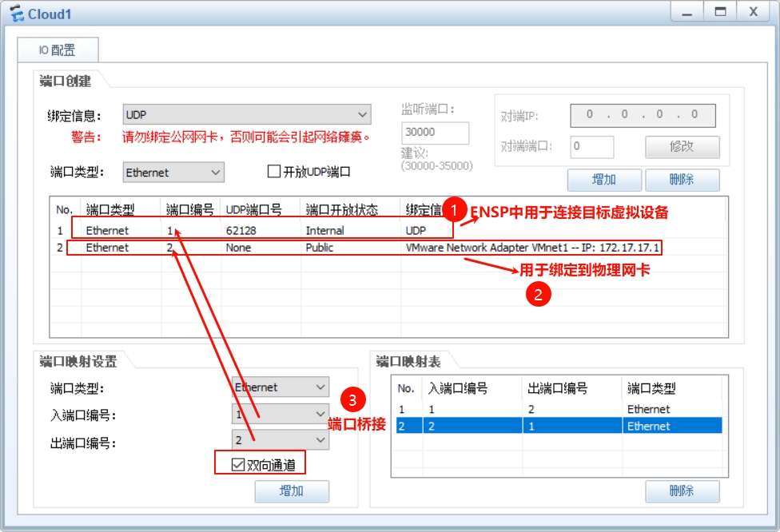The width and height of the screenshot is (780, 532).
Task: Switch to the IO 配置 tab
Action: (x=58, y=50)
